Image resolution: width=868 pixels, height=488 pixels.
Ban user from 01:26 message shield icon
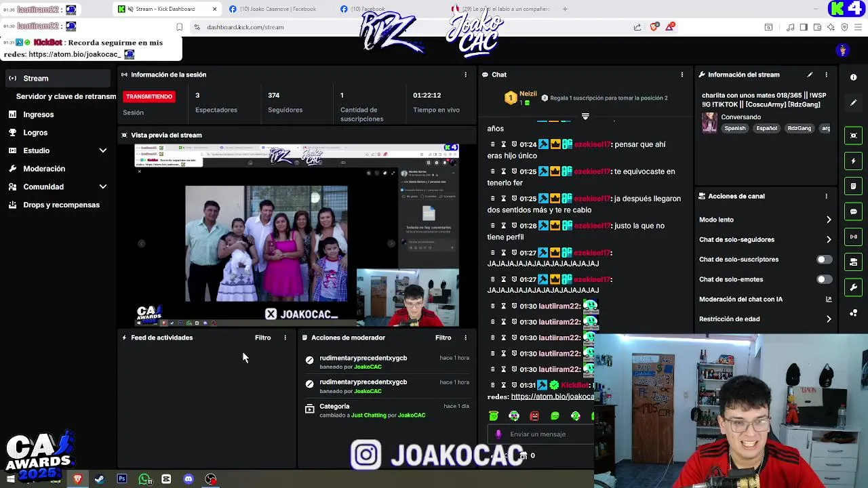pyautogui.click(x=514, y=226)
